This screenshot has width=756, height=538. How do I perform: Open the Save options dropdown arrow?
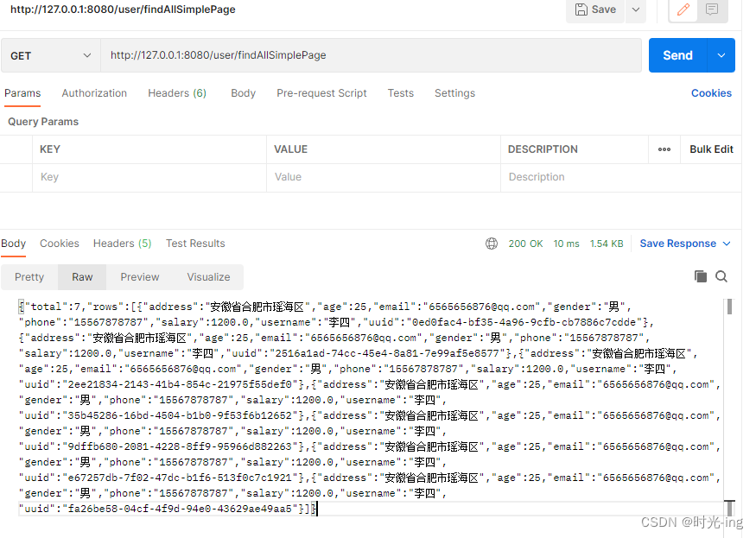(x=636, y=9)
